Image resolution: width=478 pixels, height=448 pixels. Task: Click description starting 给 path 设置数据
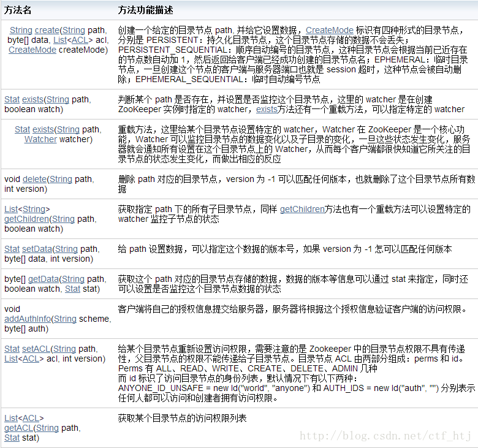[285, 249]
